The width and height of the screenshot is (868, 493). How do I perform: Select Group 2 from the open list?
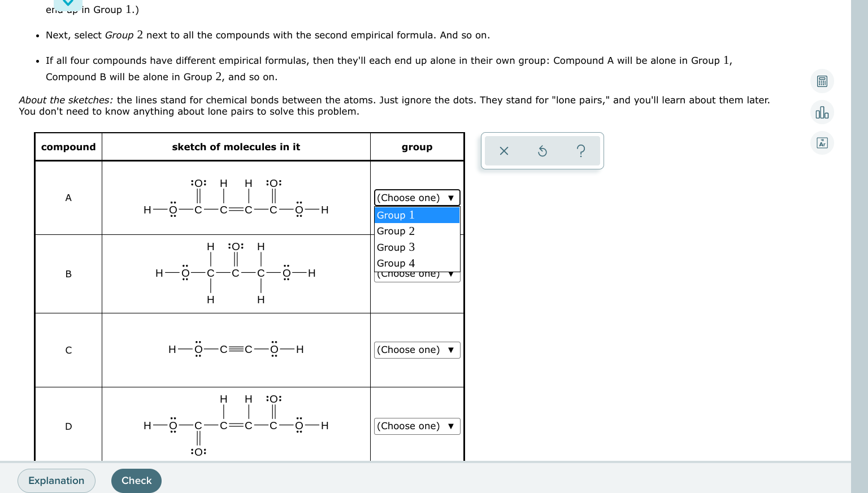[396, 231]
